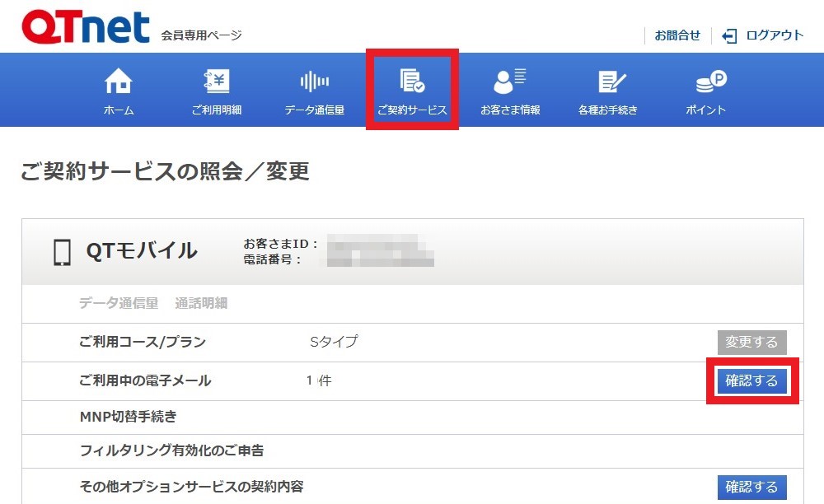Open the 各種お手続き pencil form icon
The height and width of the screenshot is (504, 824).
(611, 82)
